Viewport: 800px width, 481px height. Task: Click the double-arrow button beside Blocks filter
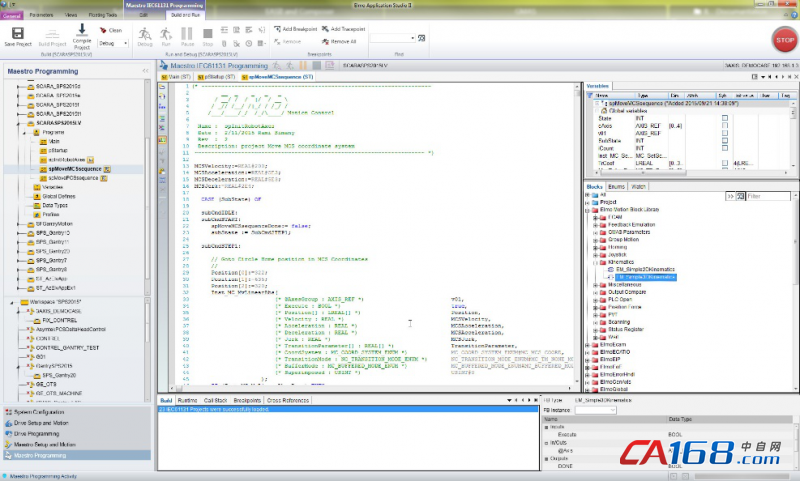(x=730, y=196)
